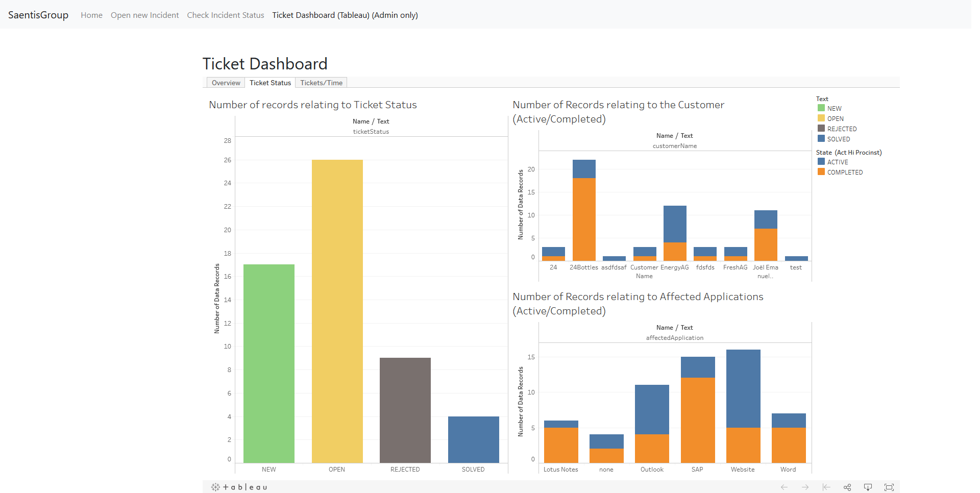The width and height of the screenshot is (980, 493).
Task: Click orange segment of 24Bottles customer bar
Action: coord(584,219)
